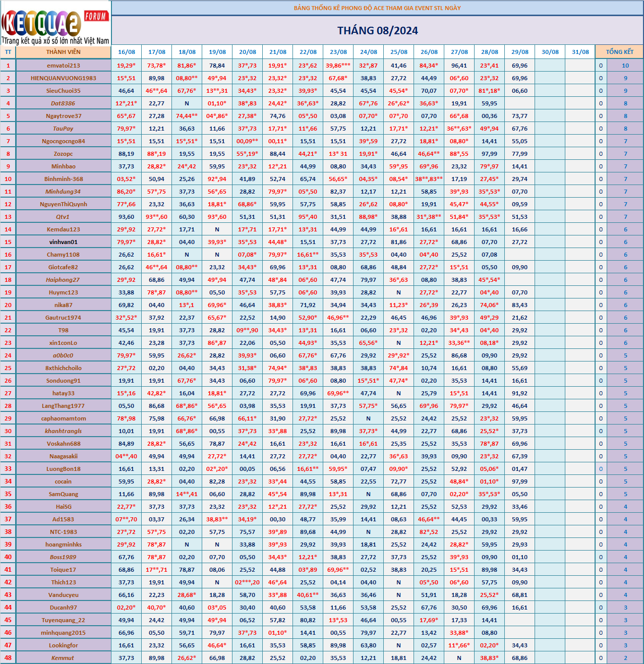Select member Kemmut in the last row
Screen dimensions: 644x664
pyautogui.click(x=63, y=658)
